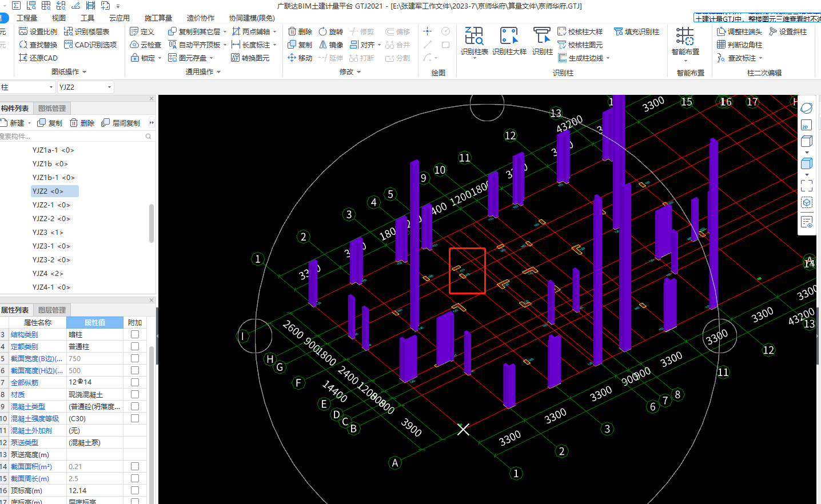The image size is (821, 504).
Task: Click 删除 delete in modify group
Action: [x=300, y=31]
